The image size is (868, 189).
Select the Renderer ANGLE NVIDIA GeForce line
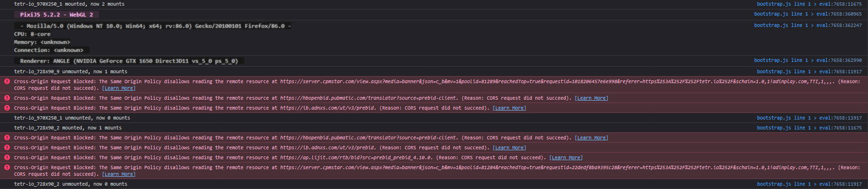tap(129, 61)
